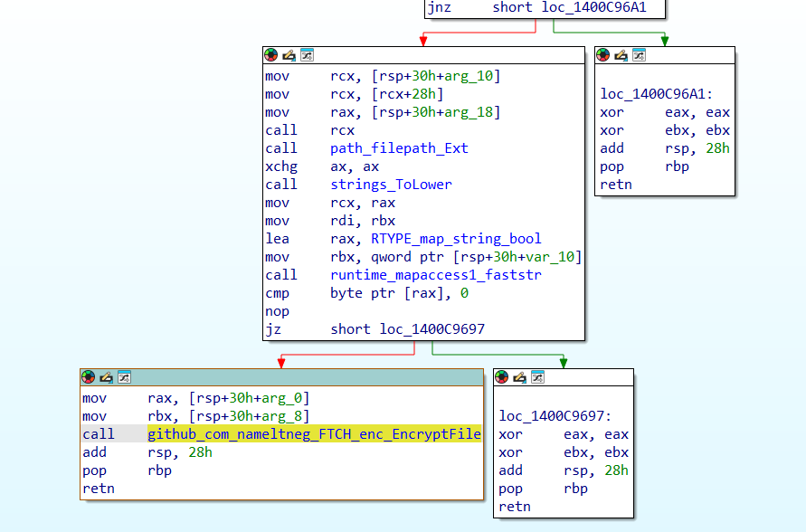Select the path_filepath_Ext function name

pyautogui.click(x=399, y=148)
